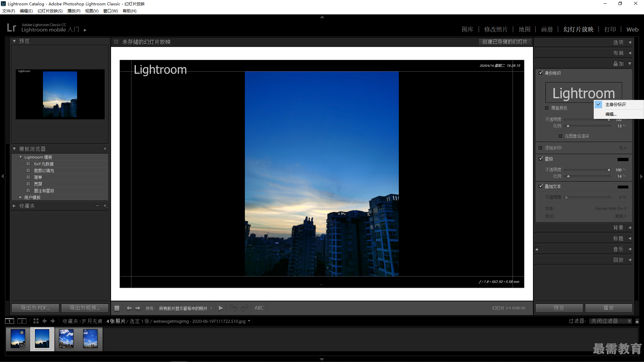The image size is (644, 362).
Task: Go back arrow in filmstrip bar
Action: pos(45,321)
